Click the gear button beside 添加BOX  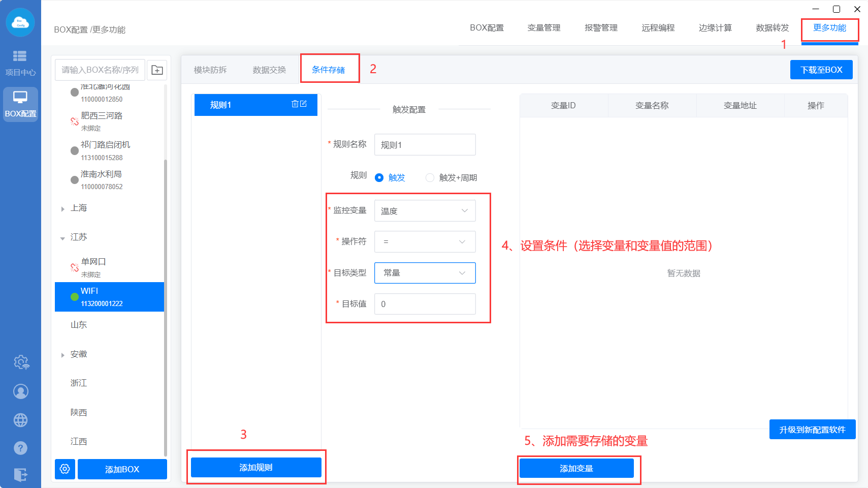pos(65,469)
